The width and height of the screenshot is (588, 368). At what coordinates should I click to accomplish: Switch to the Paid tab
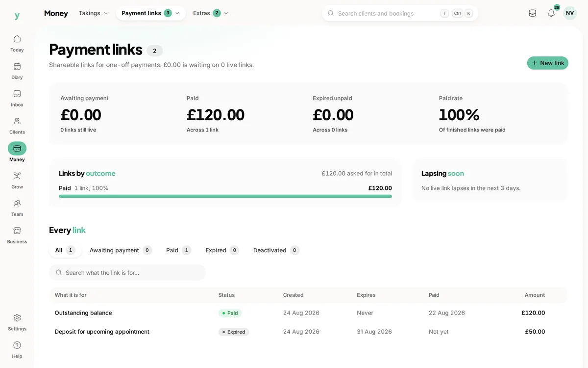click(178, 250)
